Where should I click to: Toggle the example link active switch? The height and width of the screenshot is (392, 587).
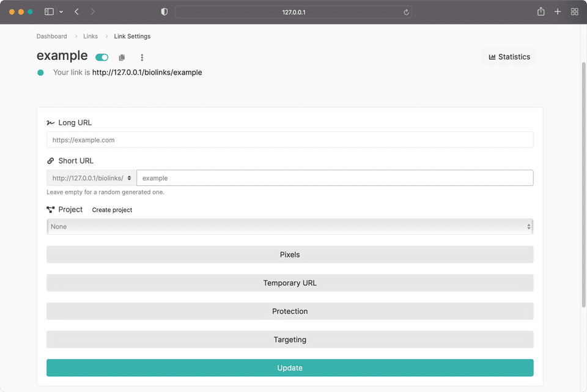pyautogui.click(x=102, y=57)
